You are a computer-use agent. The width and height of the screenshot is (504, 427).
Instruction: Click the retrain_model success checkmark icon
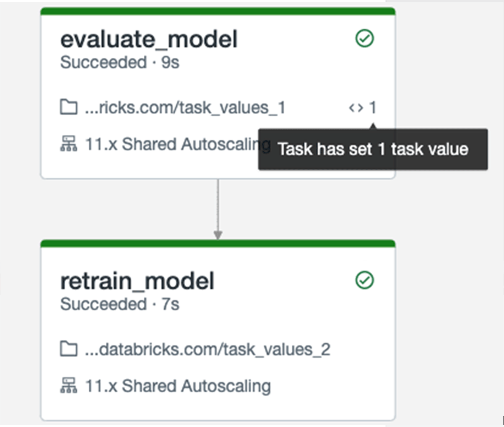(365, 280)
